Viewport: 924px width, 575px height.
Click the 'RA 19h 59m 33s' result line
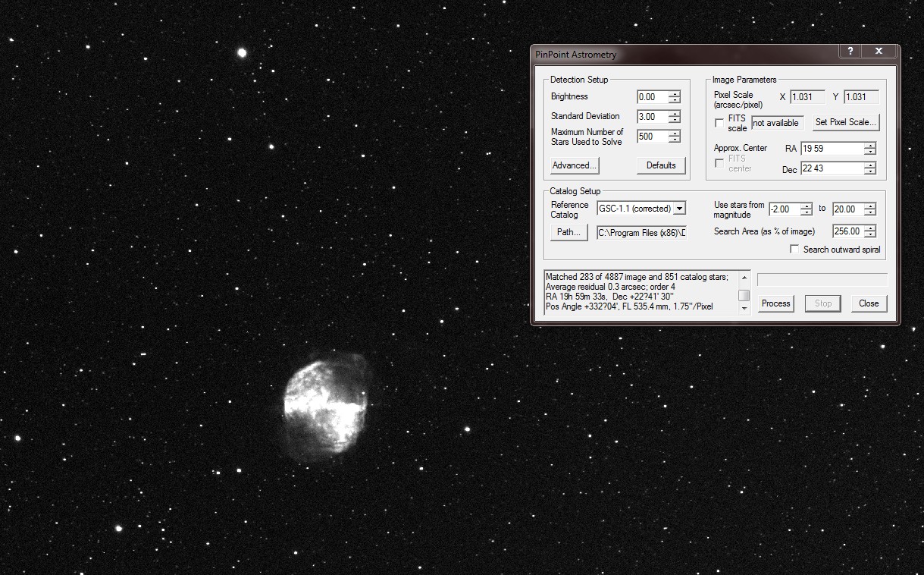pyautogui.click(x=610, y=297)
